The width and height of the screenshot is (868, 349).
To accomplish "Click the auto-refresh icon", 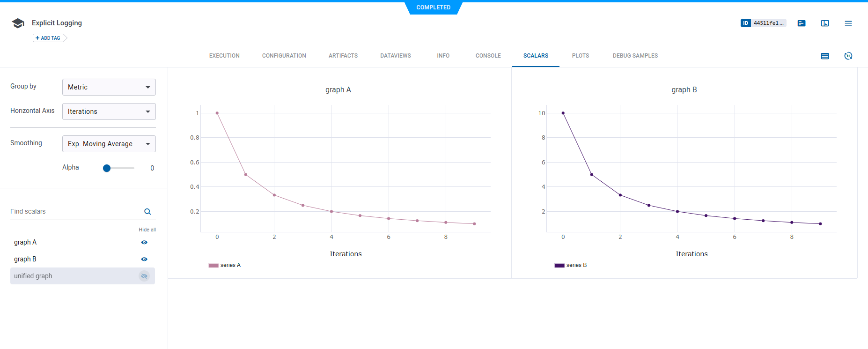I will click(848, 56).
